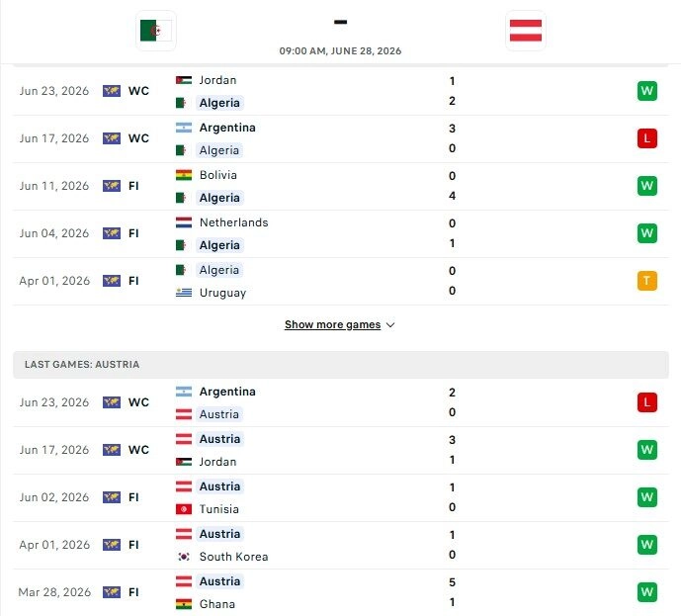
Task: Click the Tunisia flag icon
Action: tap(184, 509)
